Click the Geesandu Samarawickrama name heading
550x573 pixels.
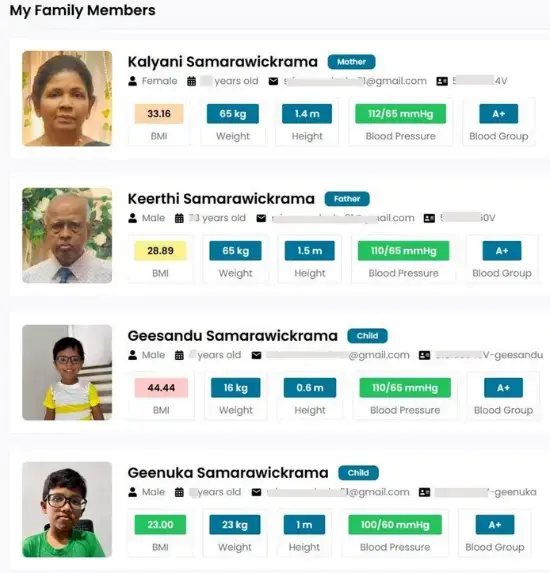tap(232, 336)
